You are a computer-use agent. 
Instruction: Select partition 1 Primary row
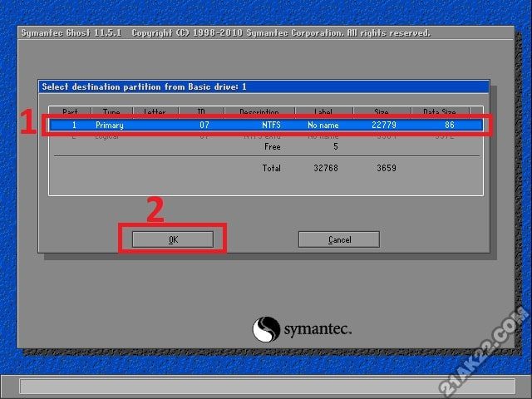pyautogui.click(x=266, y=125)
